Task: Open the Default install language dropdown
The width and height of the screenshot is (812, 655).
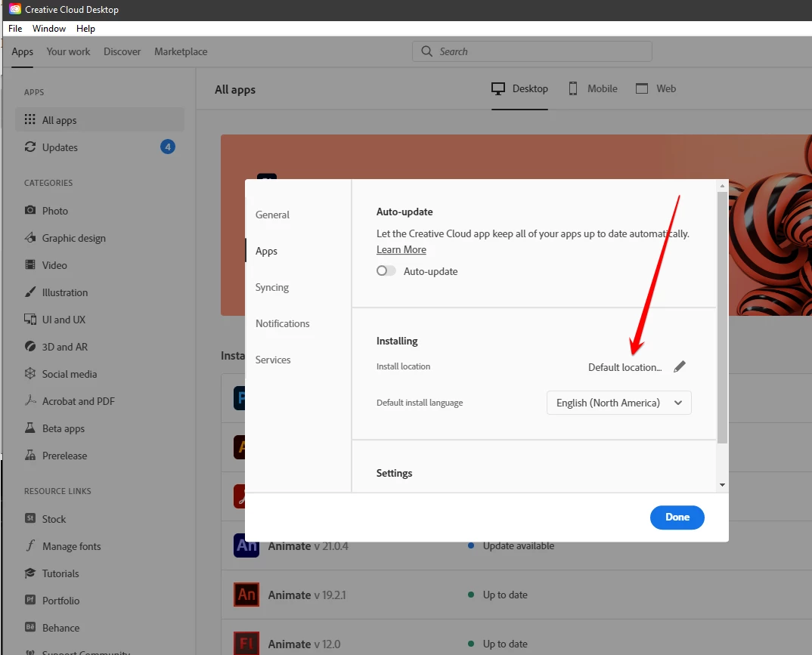Action: pyautogui.click(x=619, y=403)
